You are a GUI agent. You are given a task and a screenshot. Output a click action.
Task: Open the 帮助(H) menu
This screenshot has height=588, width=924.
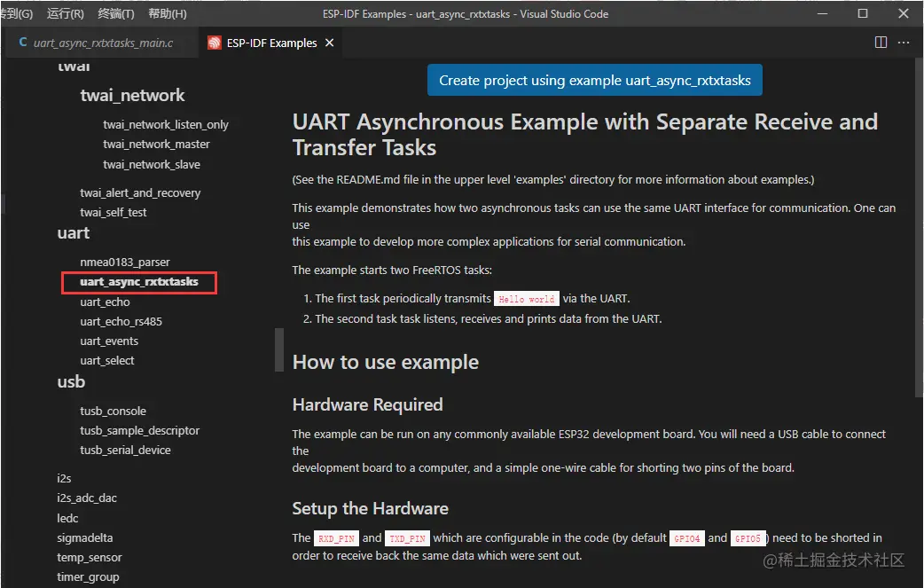point(168,13)
